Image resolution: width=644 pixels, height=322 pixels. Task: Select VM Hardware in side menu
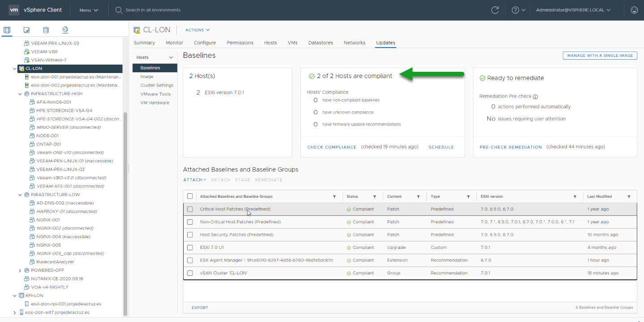[155, 103]
